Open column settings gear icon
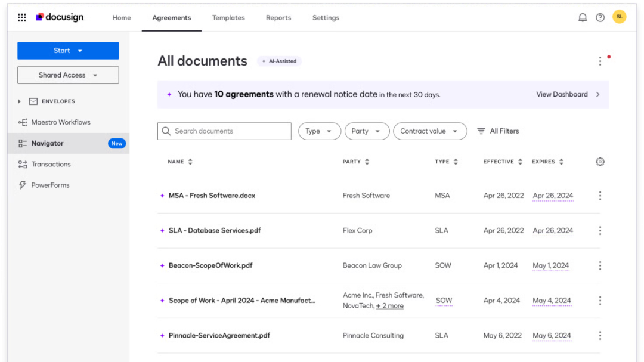Viewport: 644px width, 362px height. 600,162
